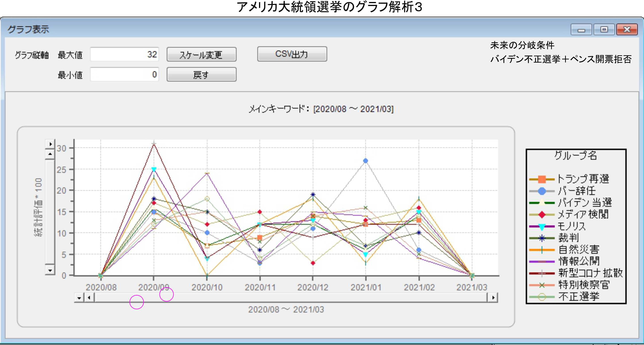644x345 pixels.
Task: Click the 戻す button
Action: (201, 74)
